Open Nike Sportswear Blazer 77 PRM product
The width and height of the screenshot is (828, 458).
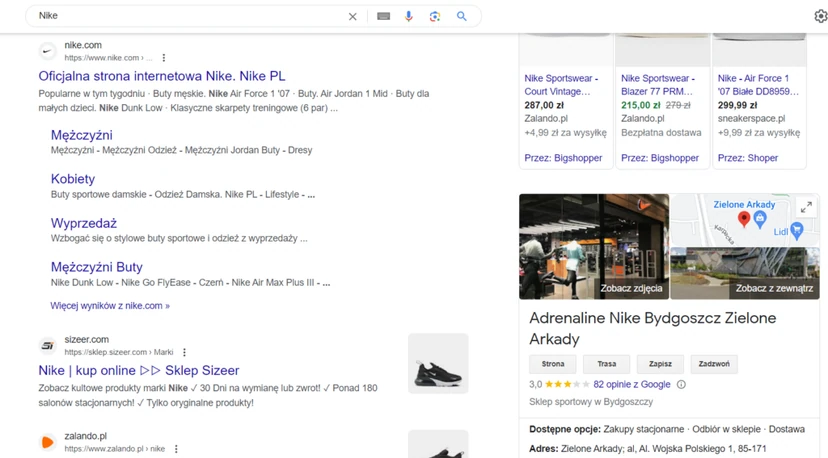click(x=658, y=85)
